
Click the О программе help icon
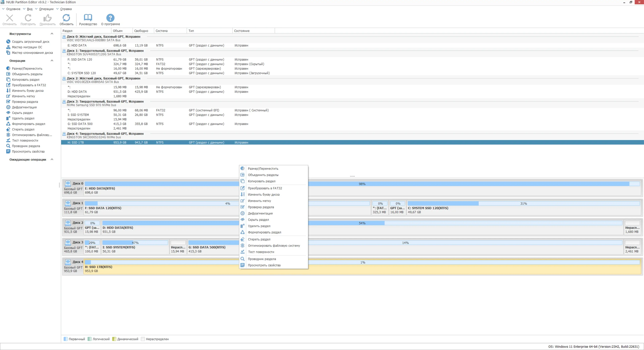[110, 18]
